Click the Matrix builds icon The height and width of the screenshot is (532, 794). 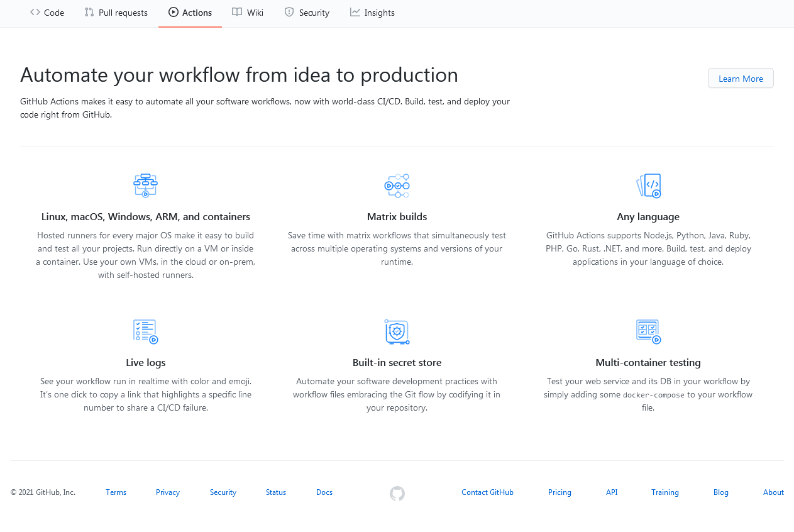tap(397, 186)
